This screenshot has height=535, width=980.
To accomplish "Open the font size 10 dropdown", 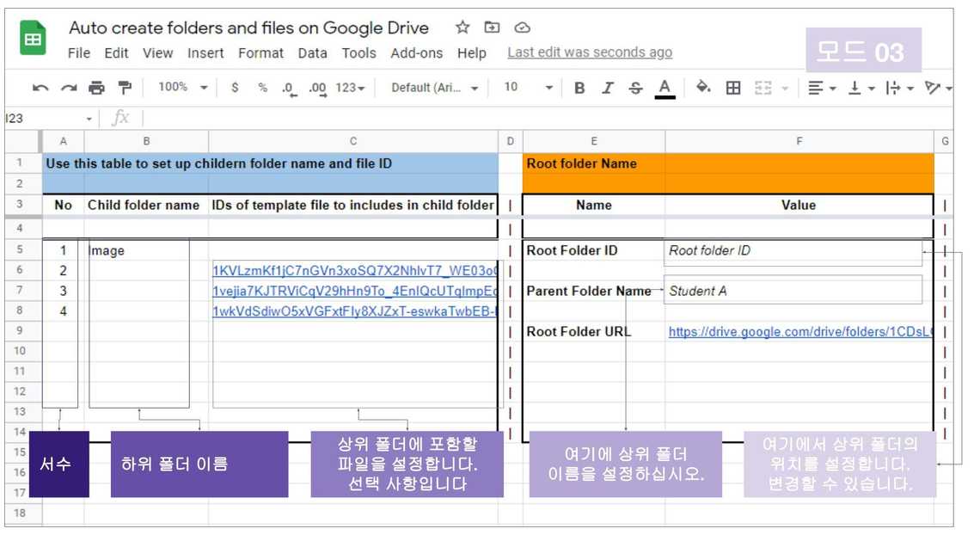I will 528,88.
